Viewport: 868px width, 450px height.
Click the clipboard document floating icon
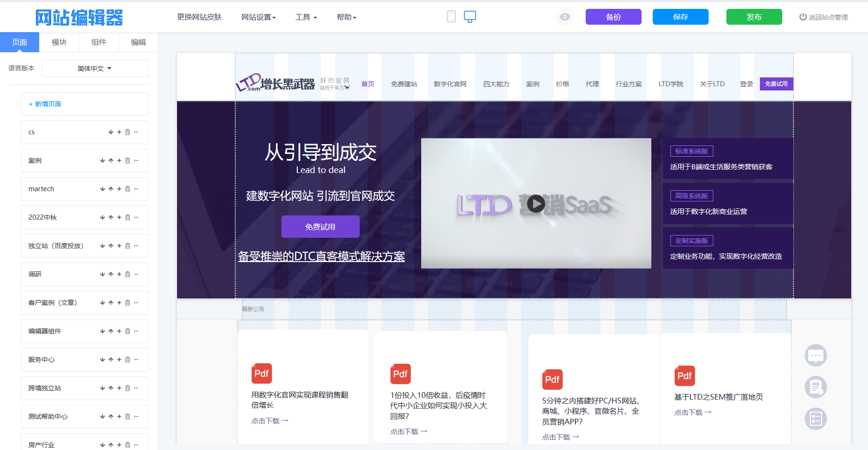tap(815, 387)
